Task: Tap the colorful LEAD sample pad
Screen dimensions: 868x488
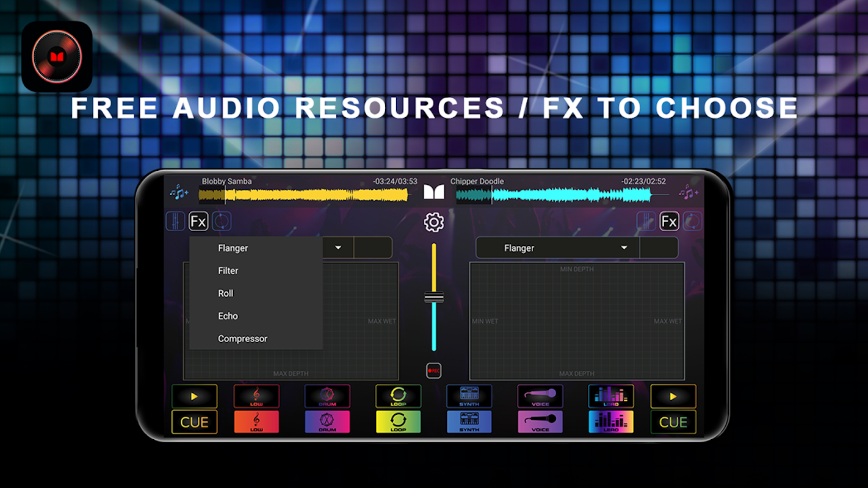Action: (611, 422)
